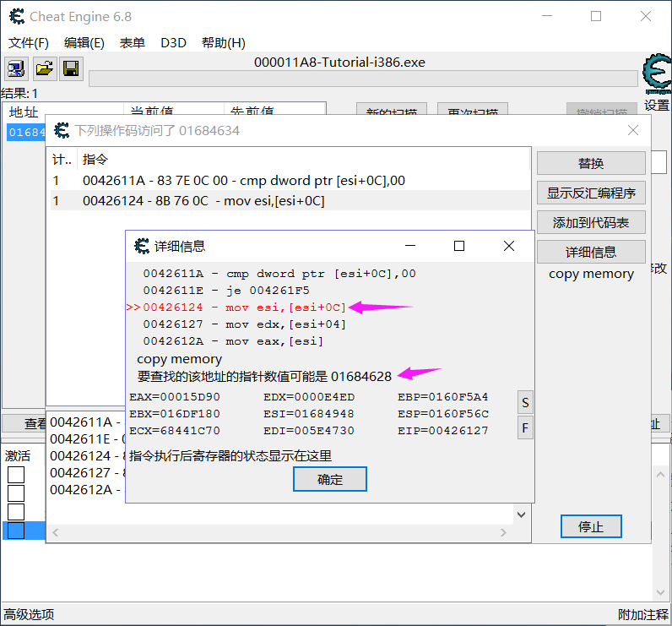Open the 编辑(E) menu

tap(84, 43)
